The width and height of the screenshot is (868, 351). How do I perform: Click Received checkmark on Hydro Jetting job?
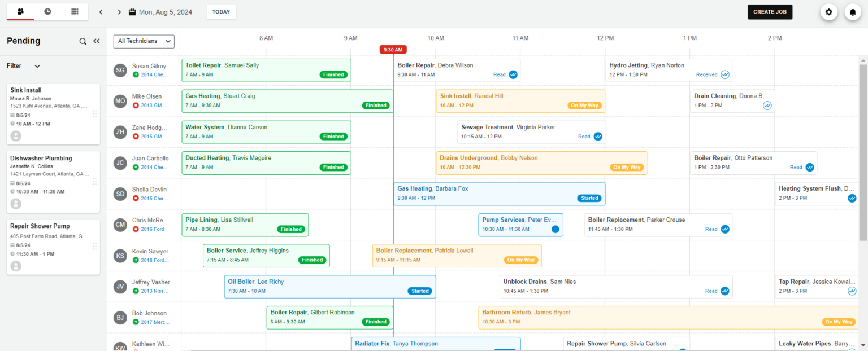(x=724, y=74)
